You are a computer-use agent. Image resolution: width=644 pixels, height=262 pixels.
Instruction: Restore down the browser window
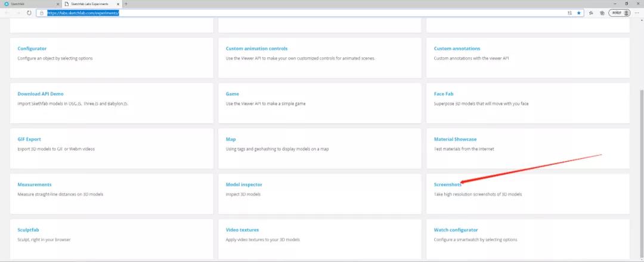[626, 4]
